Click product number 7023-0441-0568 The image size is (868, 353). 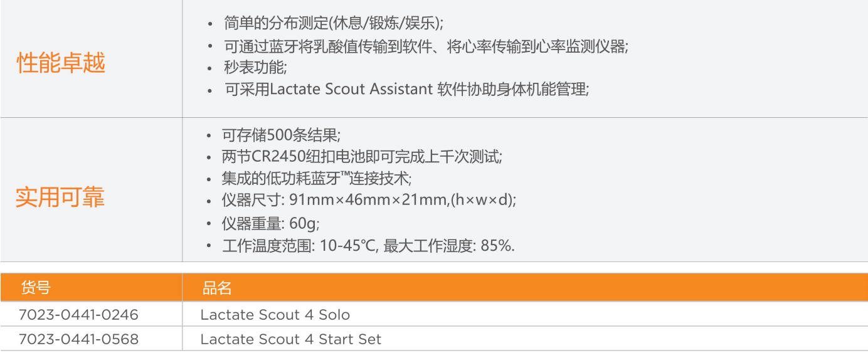coord(78,339)
